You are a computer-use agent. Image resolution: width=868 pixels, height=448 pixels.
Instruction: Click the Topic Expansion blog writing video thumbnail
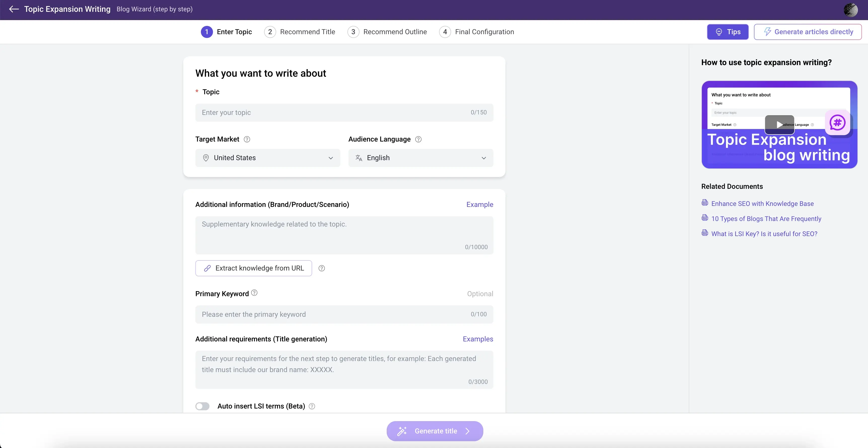coord(779,125)
